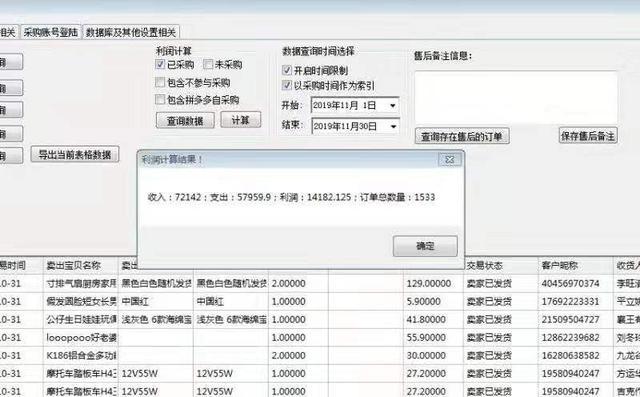This screenshot has height=397, width=640.
Task: Click the 计算 button
Action: [x=240, y=120]
